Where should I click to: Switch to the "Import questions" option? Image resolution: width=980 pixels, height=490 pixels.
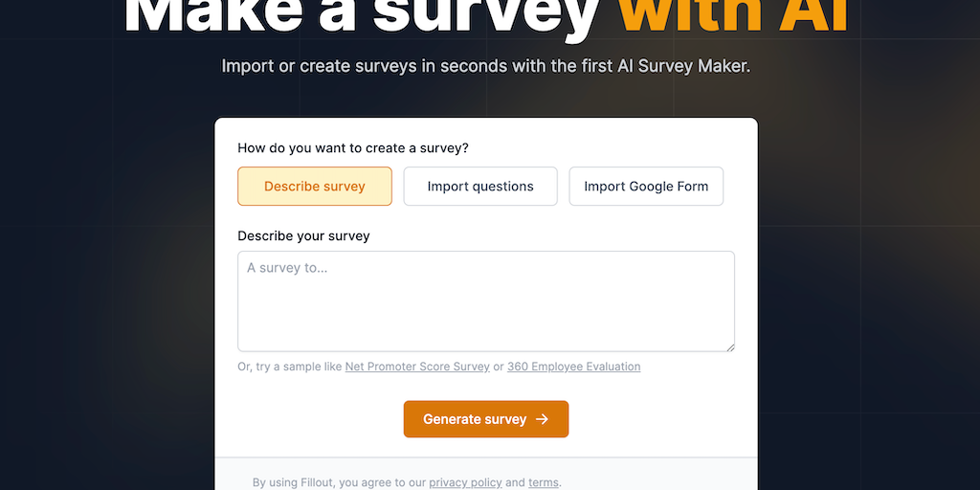(480, 187)
